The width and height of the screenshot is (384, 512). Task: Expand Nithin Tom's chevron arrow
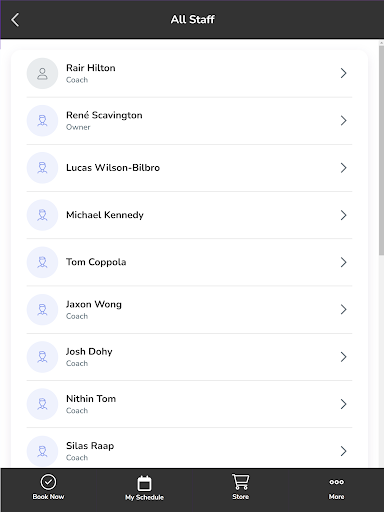(x=343, y=404)
